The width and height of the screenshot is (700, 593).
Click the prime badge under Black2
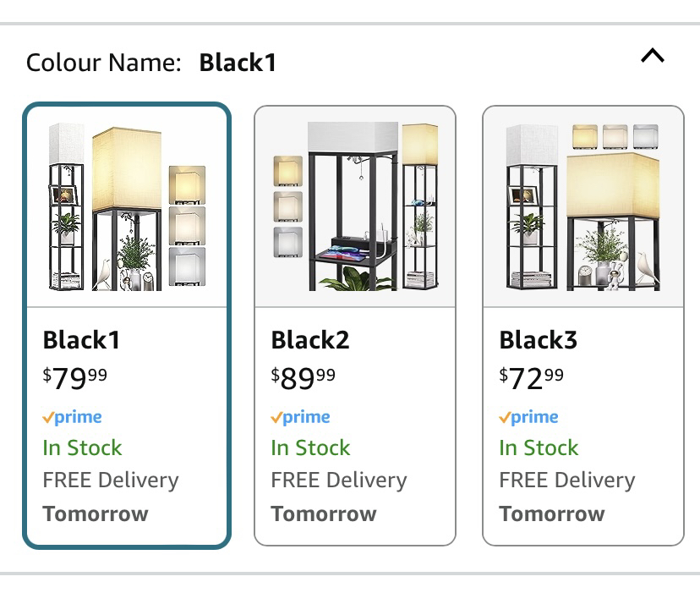click(300, 417)
